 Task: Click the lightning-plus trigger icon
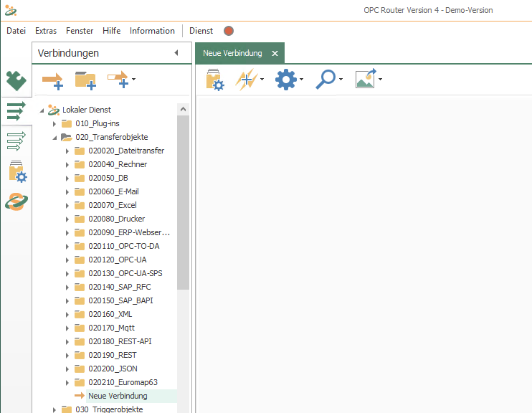point(247,80)
